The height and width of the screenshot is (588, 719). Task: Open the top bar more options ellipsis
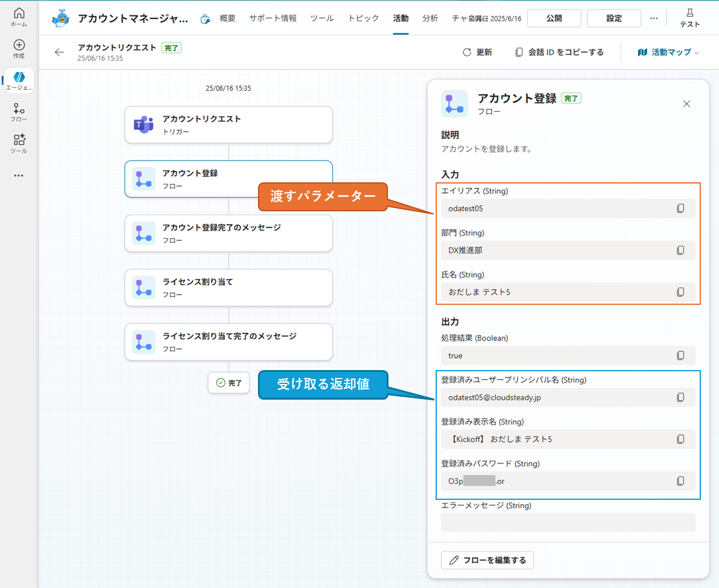(654, 18)
